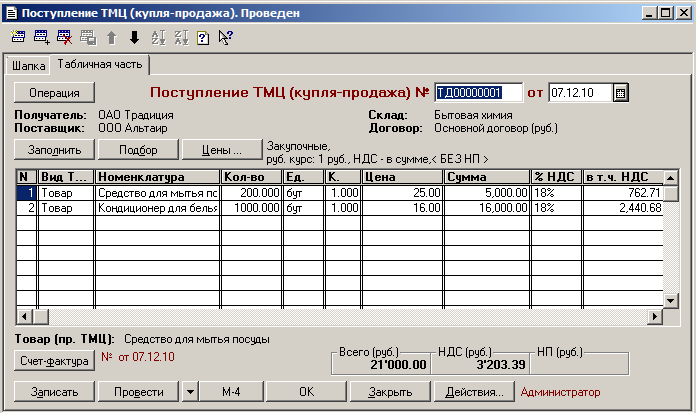
Task: Open the calendar picker next to the date
Action: point(621,93)
